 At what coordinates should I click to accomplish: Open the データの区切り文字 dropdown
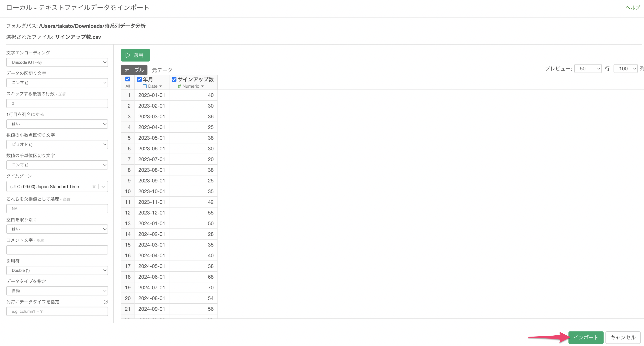(x=57, y=83)
